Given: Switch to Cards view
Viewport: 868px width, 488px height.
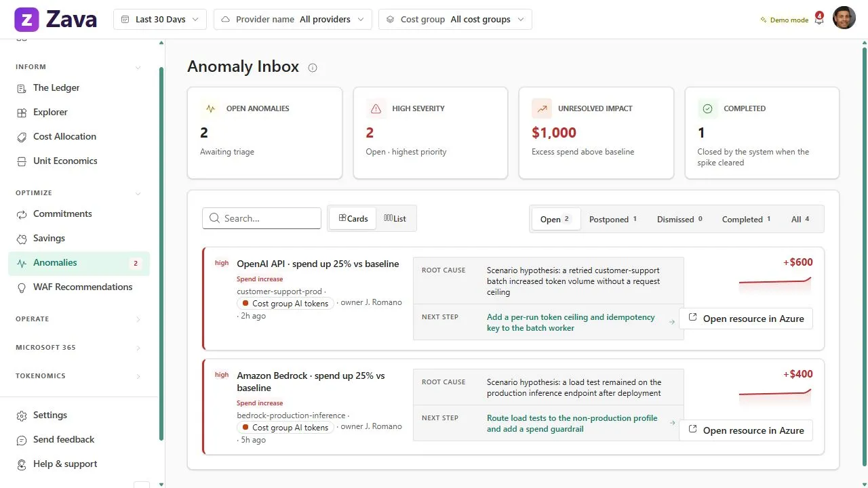Looking at the screenshot, I should tap(353, 218).
